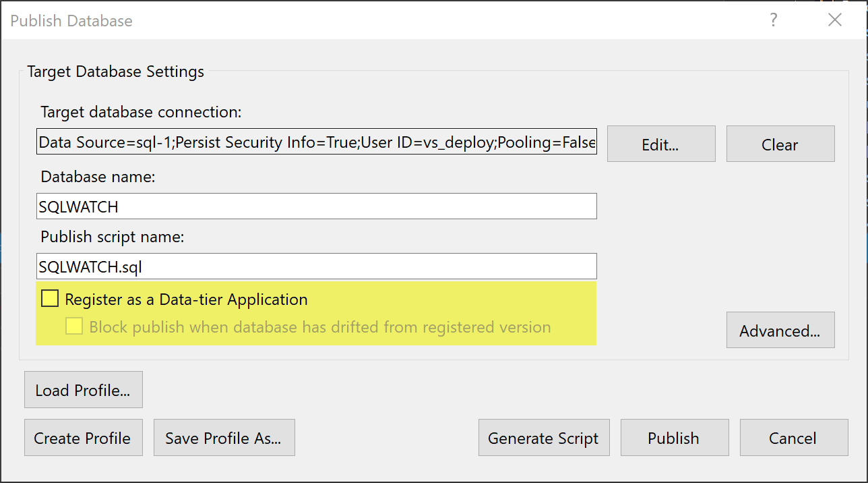The width and height of the screenshot is (868, 483).
Task: Toggle Block publish when database has drifted checkbox
Action: pos(74,327)
